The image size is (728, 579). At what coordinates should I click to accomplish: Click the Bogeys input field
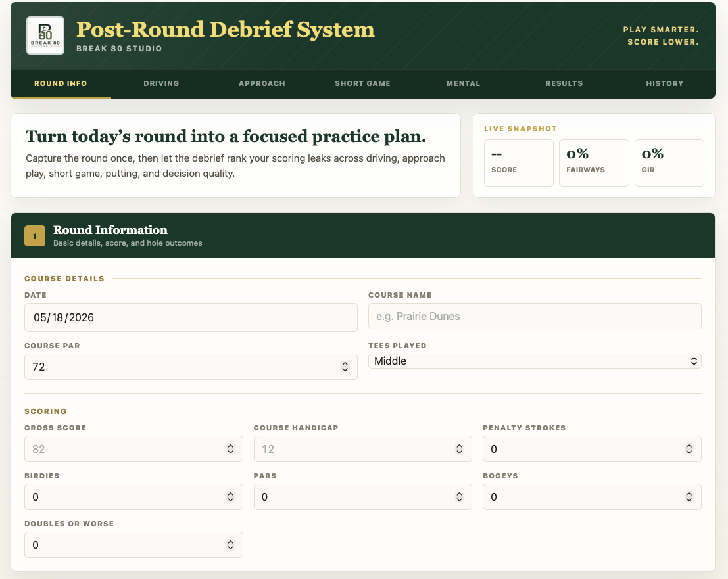[x=592, y=497]
